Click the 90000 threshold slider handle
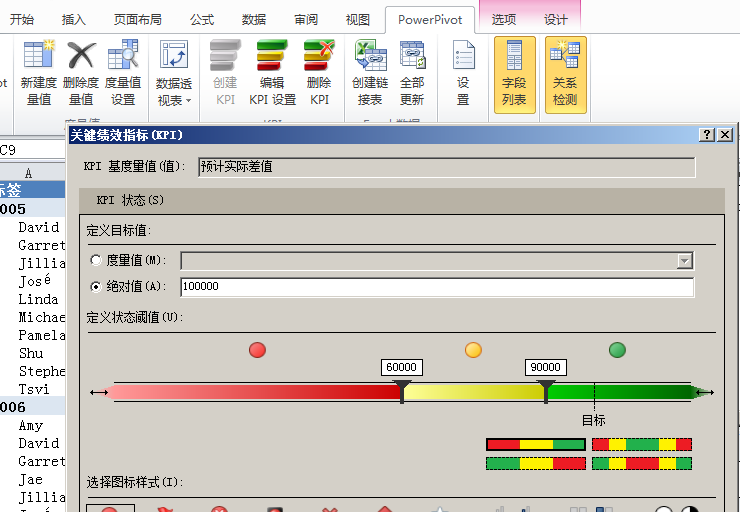Screen dimensions: 740x512 pyautogui.click(x=546, y=392)
